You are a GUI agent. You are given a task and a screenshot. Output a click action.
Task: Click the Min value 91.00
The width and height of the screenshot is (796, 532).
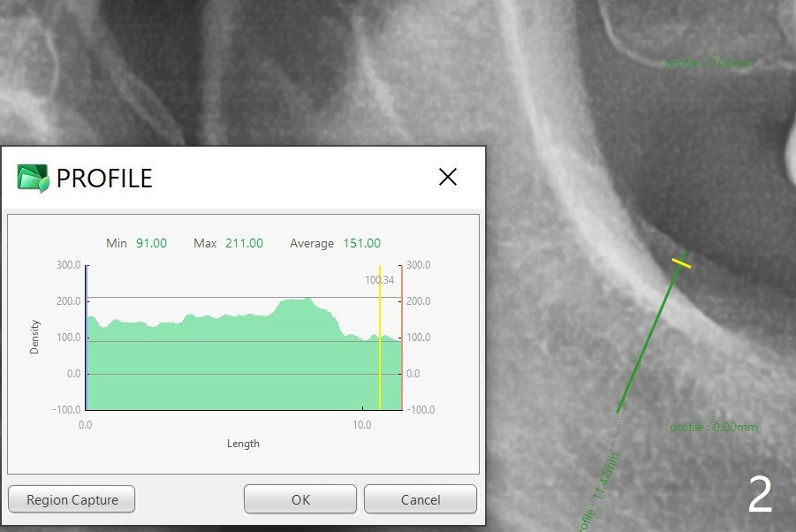pos(151,243)
